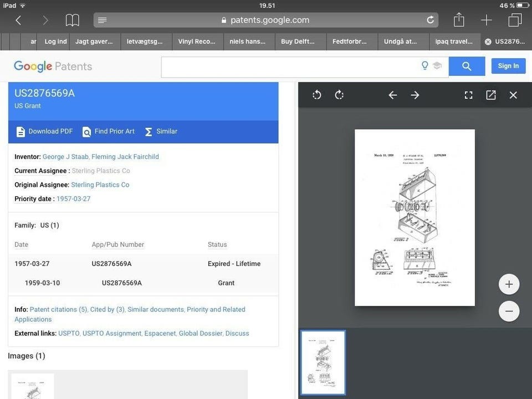532x399 pixels.
Task: Switch to Jagt gaver tab
Action: [x=95, y=42]
